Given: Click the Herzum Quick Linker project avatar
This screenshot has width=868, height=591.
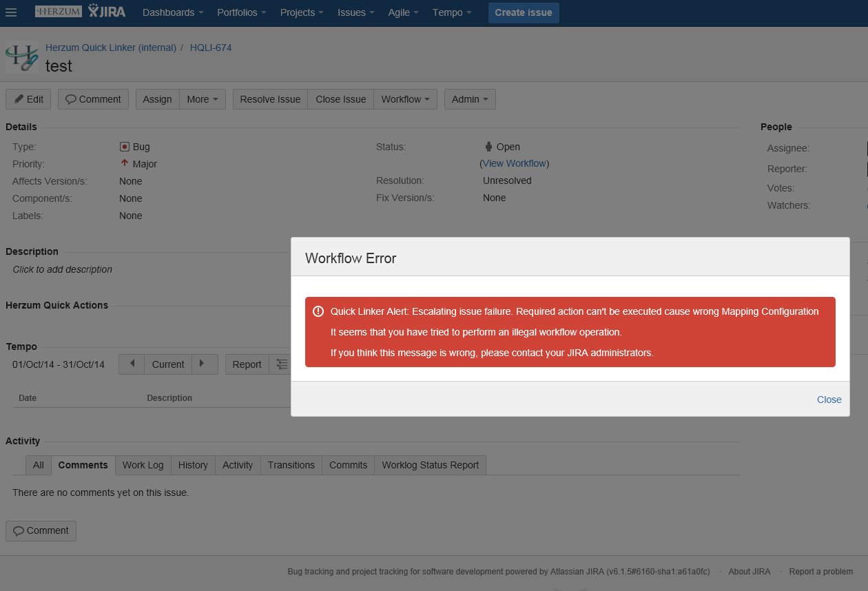Looking at the screenshot, I should (x=22, y=57).
